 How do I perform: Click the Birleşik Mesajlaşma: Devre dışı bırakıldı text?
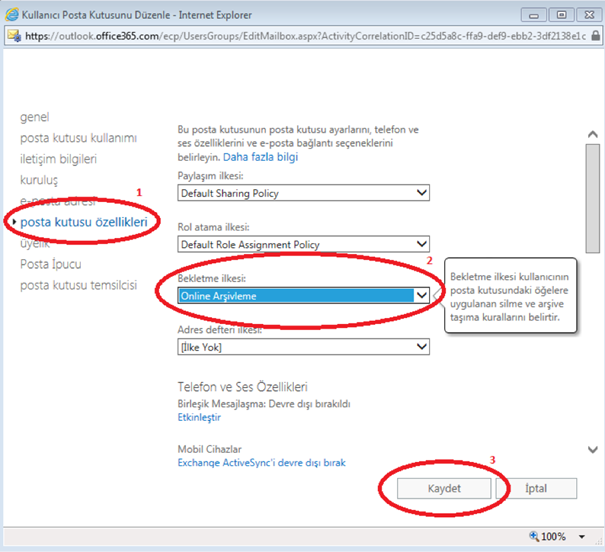pos(264,404)
